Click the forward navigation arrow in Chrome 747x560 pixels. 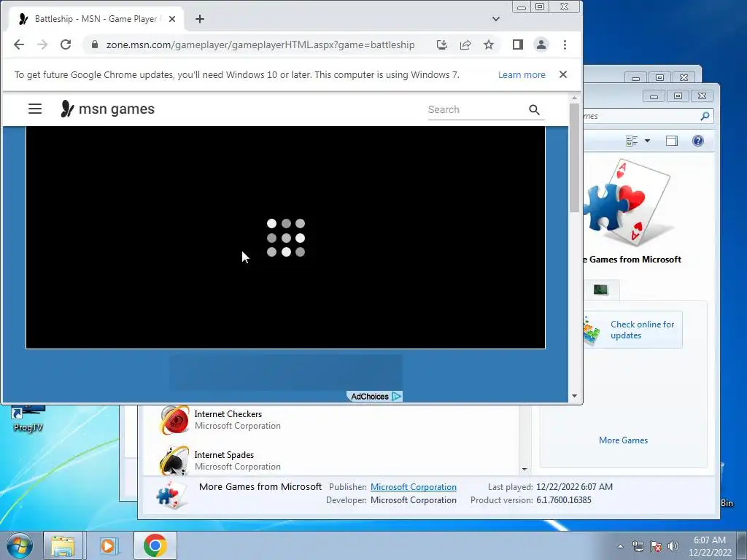(x=42, y=44)
